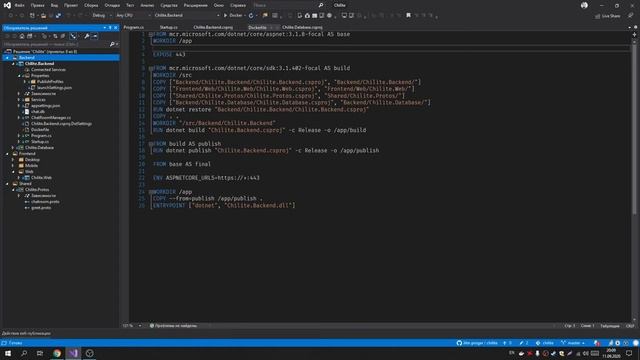Click the Visual Studio logo icon
The image size is (640, 360).
[7, 5]
